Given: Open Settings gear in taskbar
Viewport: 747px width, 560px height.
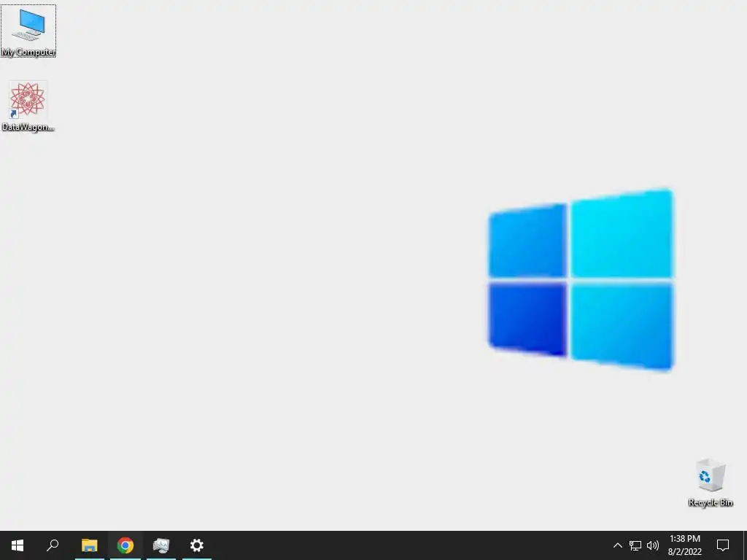Looking at the screenshot, I should pyautogui.click(x=197, y=545).
